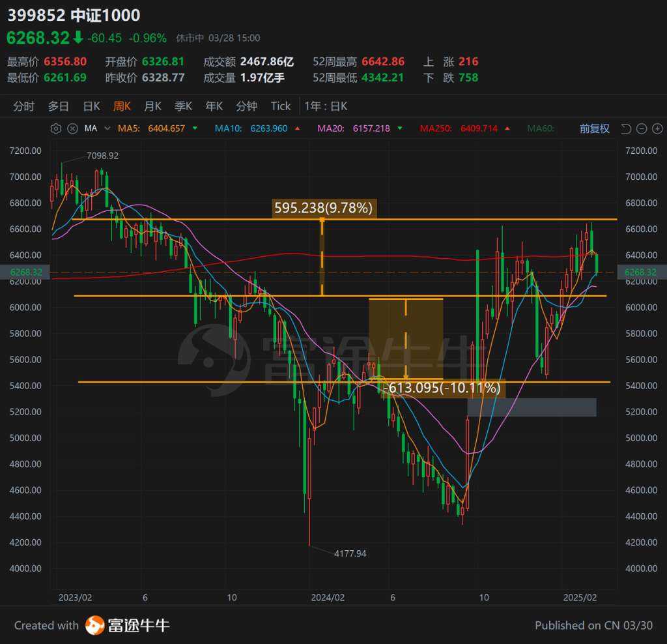Image resolution: width=667 pixels, height=644 pixels.
Task: Open MA indicator settings gear
Action: 56,128
